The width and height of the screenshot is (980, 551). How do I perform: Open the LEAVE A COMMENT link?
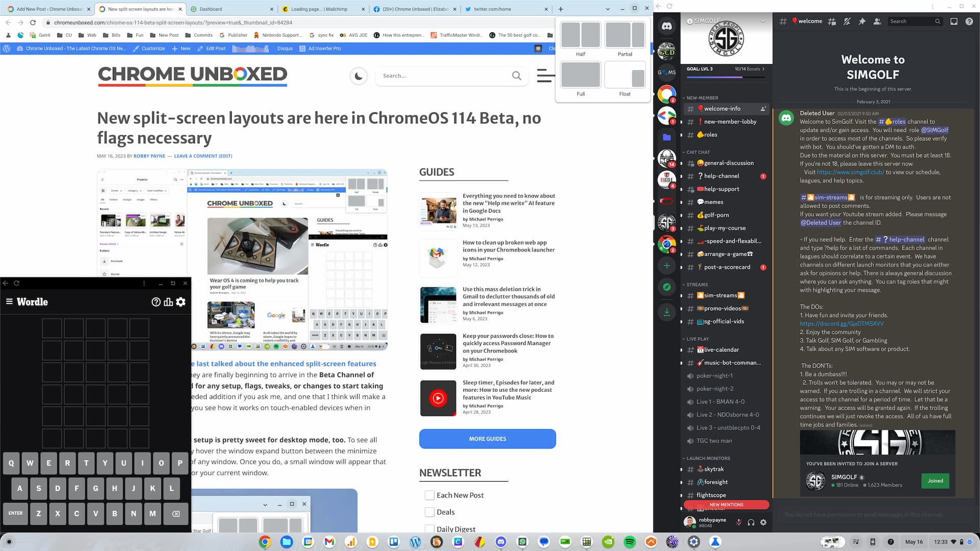point(195,156)
